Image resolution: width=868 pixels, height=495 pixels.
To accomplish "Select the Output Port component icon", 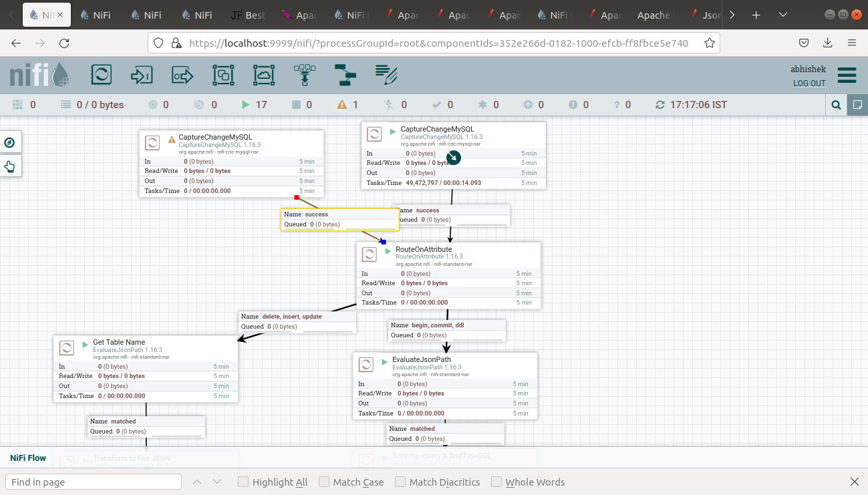I will click(182, 75).
